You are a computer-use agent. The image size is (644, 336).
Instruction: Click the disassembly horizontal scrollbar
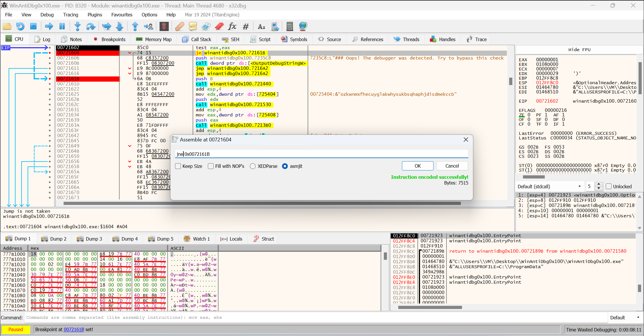tap(262, 203)
